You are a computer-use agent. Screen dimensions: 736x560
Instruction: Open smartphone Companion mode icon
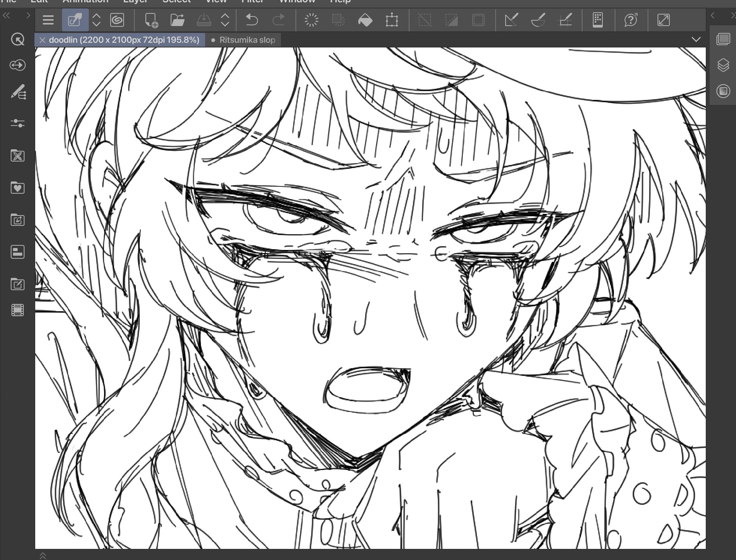coord(597,20)
